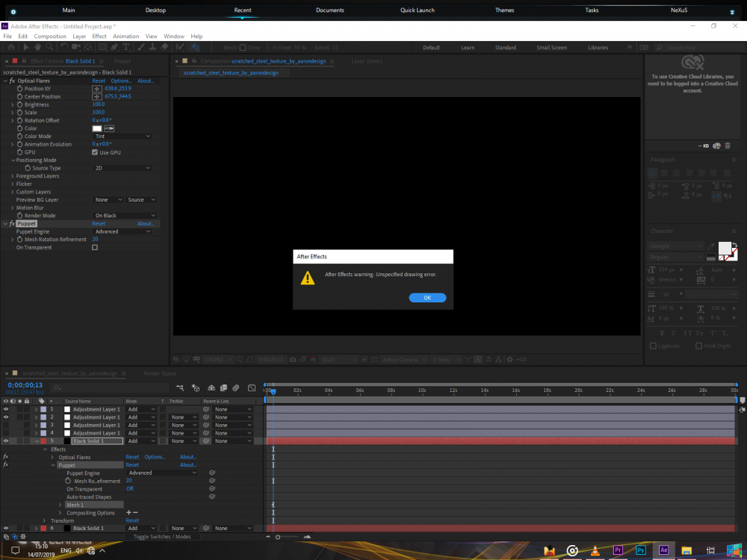The image size is (747, 560).
Task: Click the Draft 3D icon in timeline
Action: click(x=195, y=388)
